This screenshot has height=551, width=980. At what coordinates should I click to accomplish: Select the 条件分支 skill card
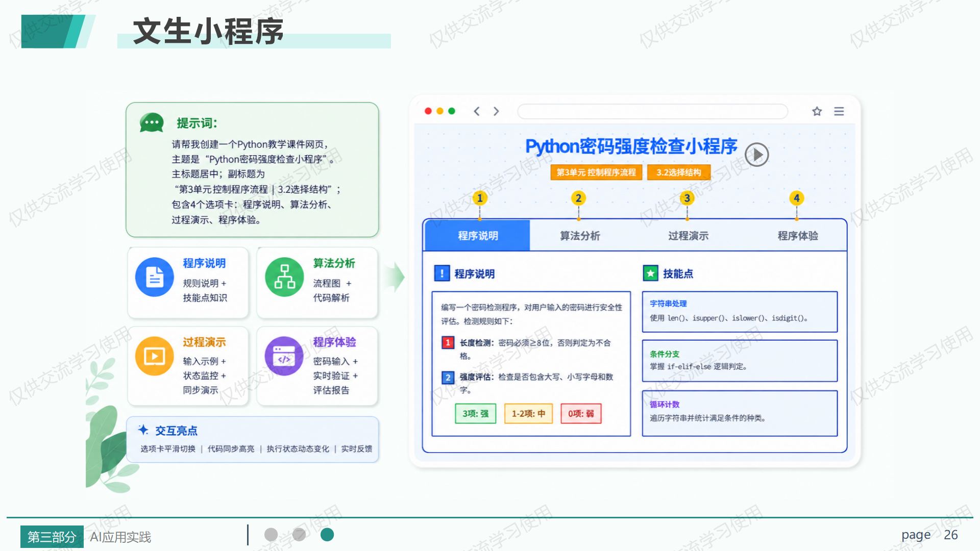pyautogui.click(x=740, y=361)
